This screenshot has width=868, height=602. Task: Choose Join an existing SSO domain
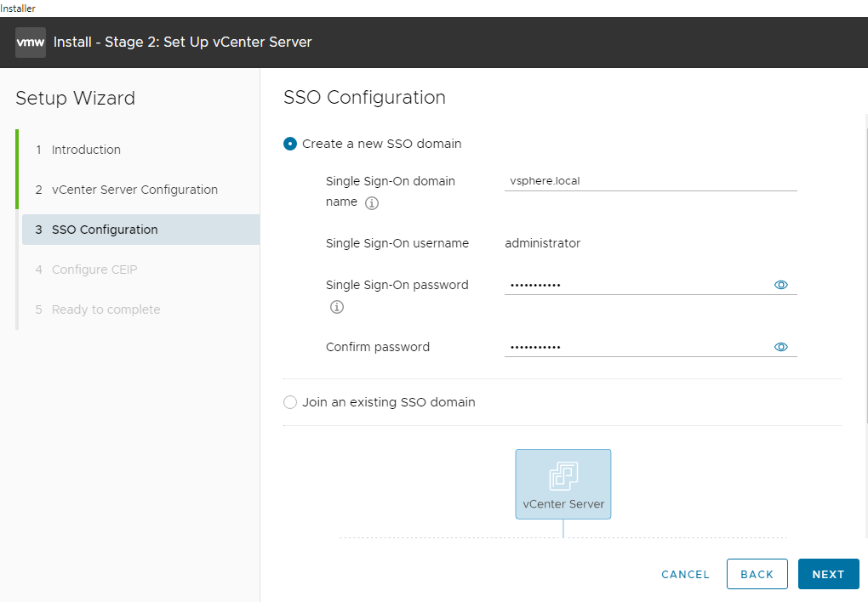[289, 402]
